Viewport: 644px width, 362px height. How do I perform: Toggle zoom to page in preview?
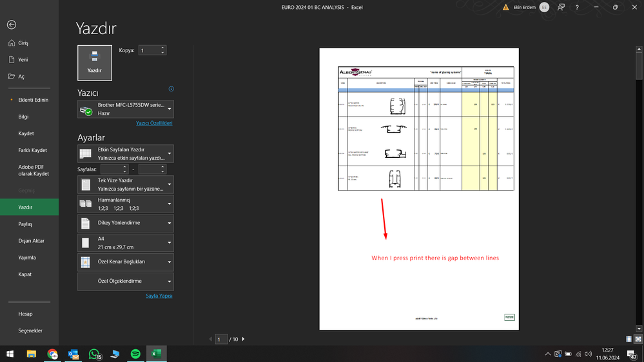pos(638,339)
